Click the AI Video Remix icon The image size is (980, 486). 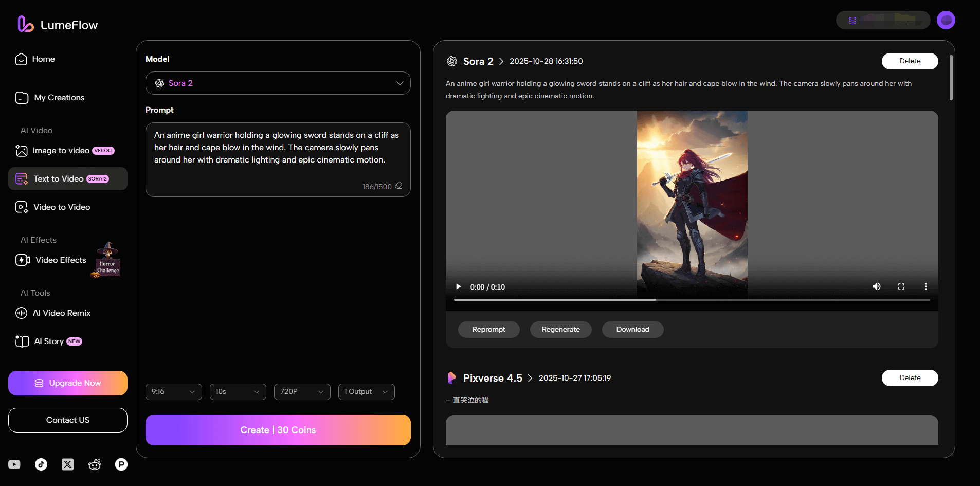tap(21, 313)
